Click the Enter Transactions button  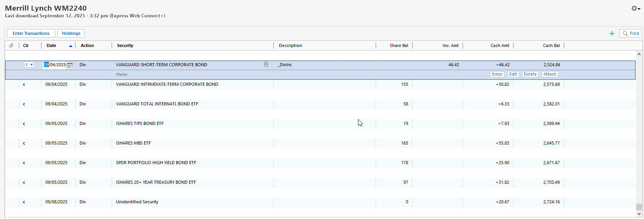31,33
